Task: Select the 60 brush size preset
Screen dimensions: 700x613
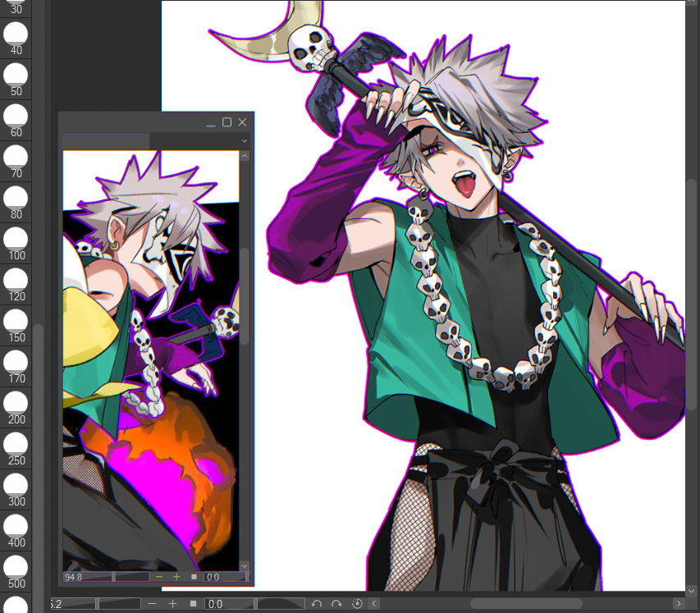Action: coord(16,120)
